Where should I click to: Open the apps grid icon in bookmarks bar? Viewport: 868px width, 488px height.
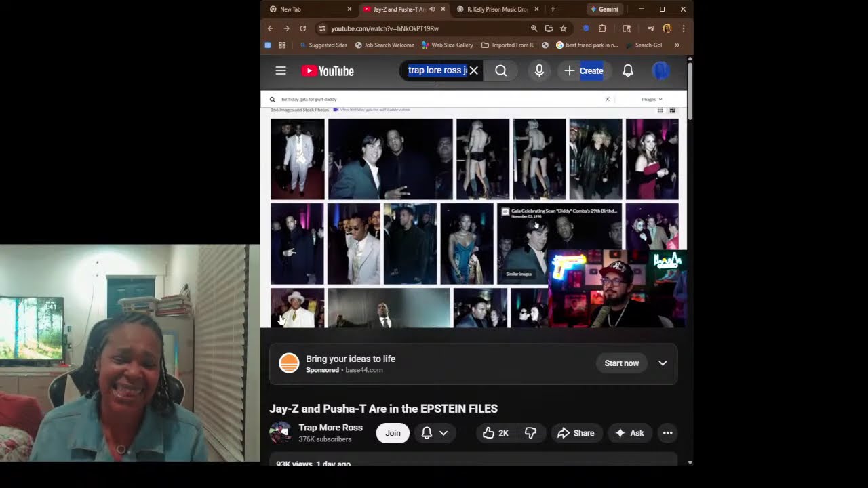(282, 45)
